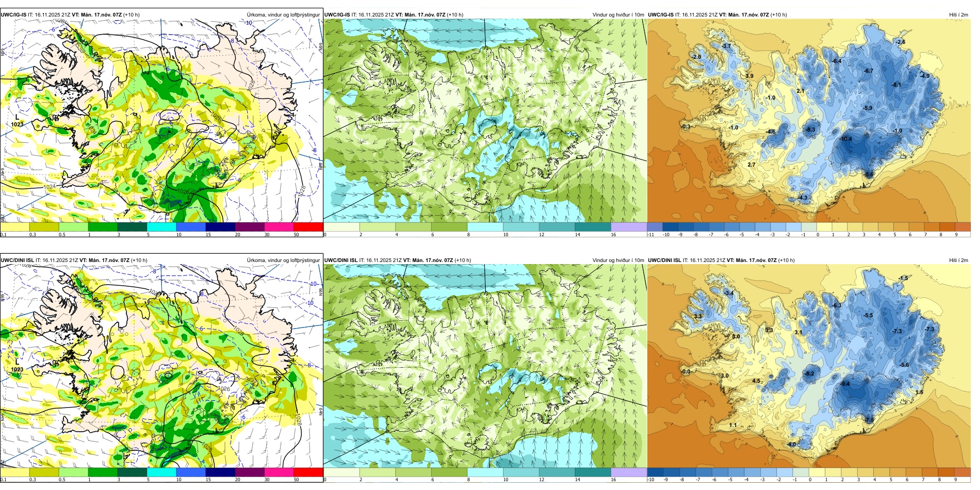The height and width of the screenshot is (490, 980).
Task: Click the -6.7 temperature label
Action: pyautogui.click(x=869, y=71)
